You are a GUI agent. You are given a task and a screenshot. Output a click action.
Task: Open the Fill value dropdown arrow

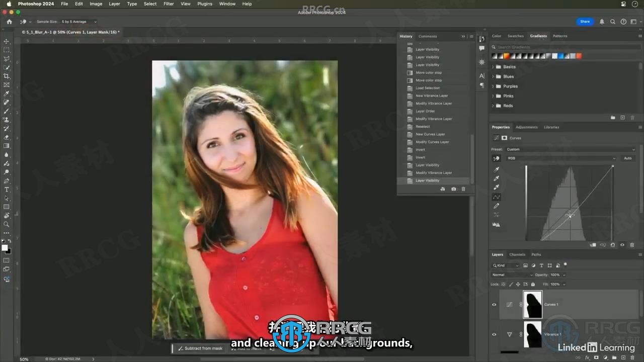click(x=564, y=284)
